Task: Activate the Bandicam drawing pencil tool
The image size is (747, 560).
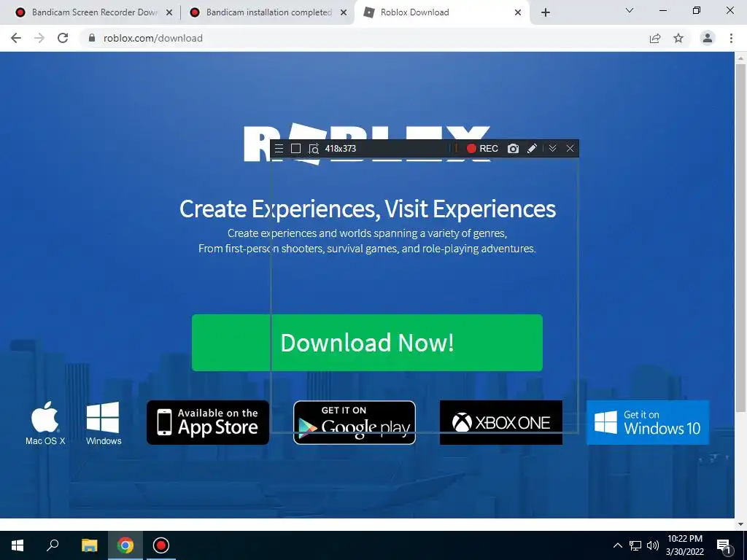Action: 532,149
